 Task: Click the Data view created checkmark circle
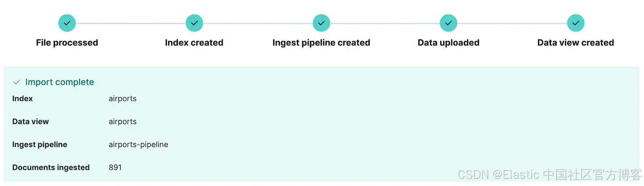click(x=576, y=23)
